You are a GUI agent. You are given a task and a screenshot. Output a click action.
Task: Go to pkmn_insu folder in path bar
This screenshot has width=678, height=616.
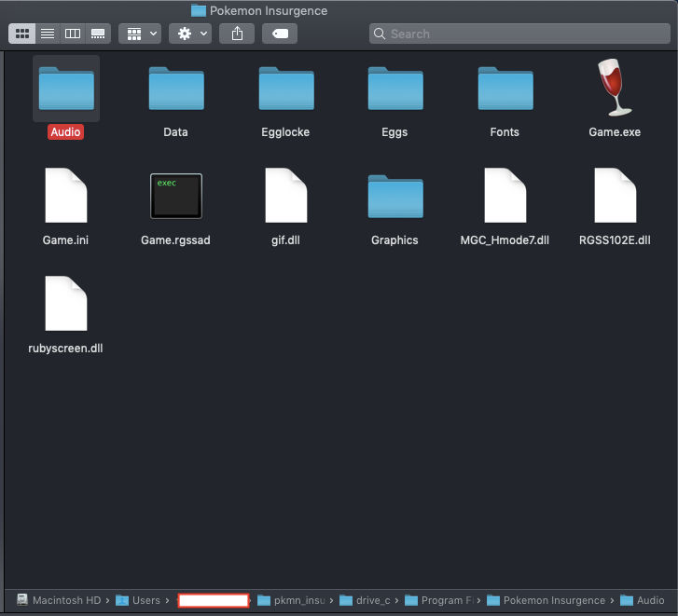[x=291, y=600]
